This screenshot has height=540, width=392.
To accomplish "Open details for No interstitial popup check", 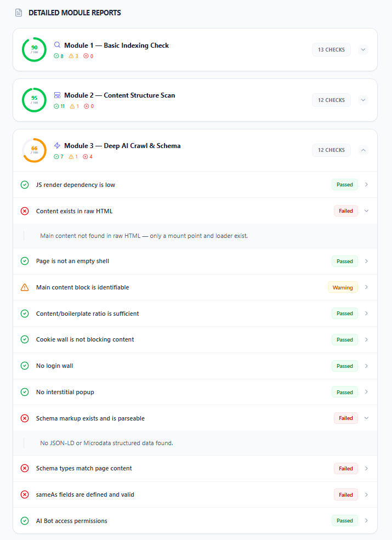I will tap(366, 392).
